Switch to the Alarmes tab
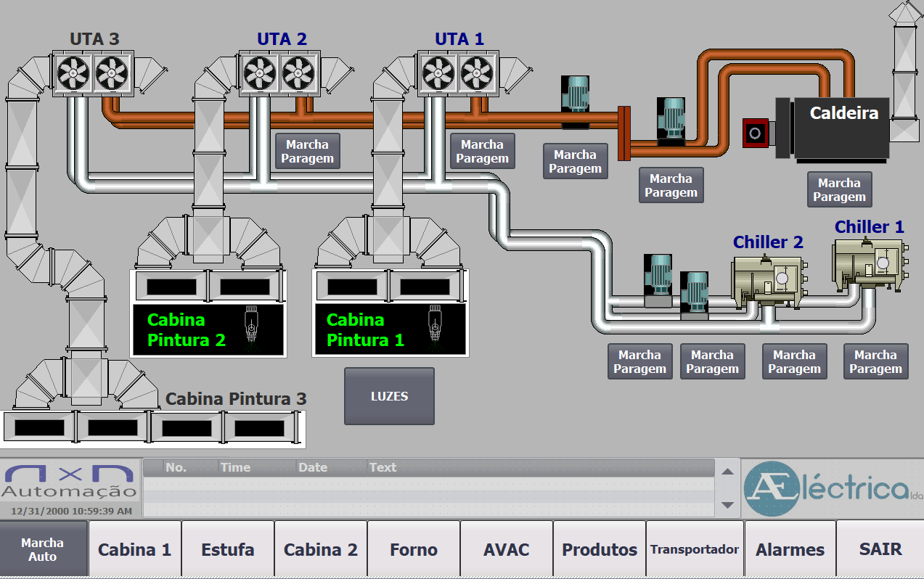 coord(790,550)
